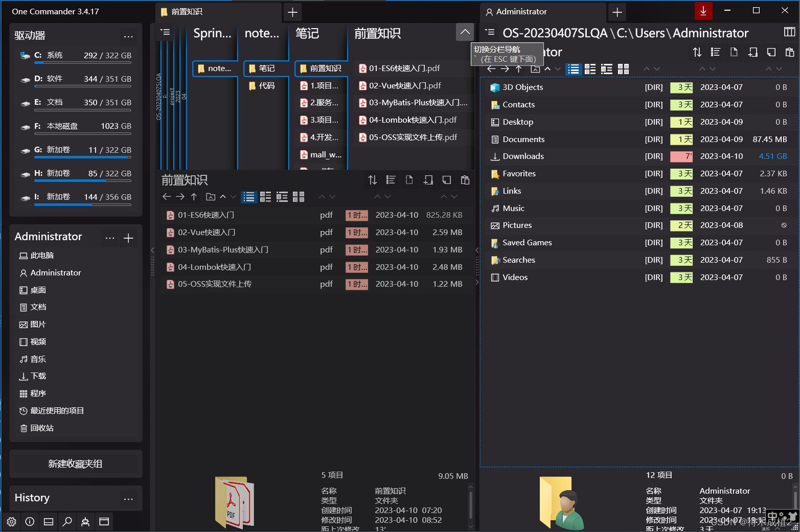
Task: Switch Administrator pane to large icons view
Action: coord(623,69)
